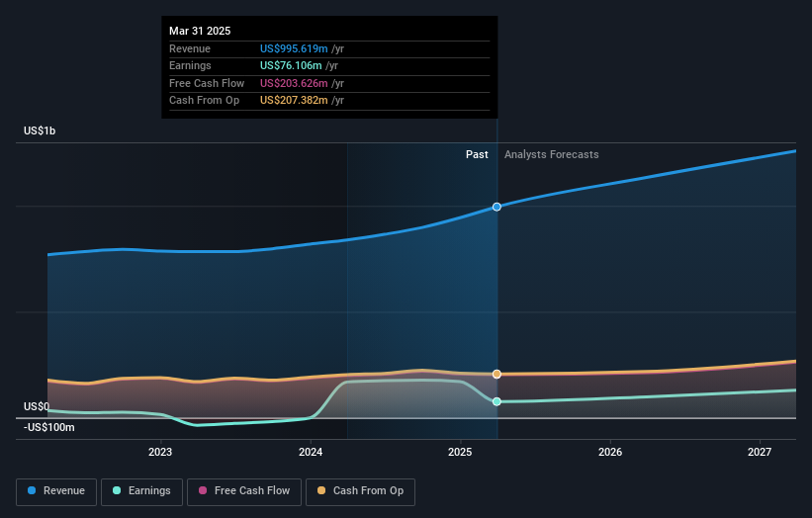Click the US$995.619m revenue value
The height and width of the screenshot is (518, 812).
coord(294,48)
